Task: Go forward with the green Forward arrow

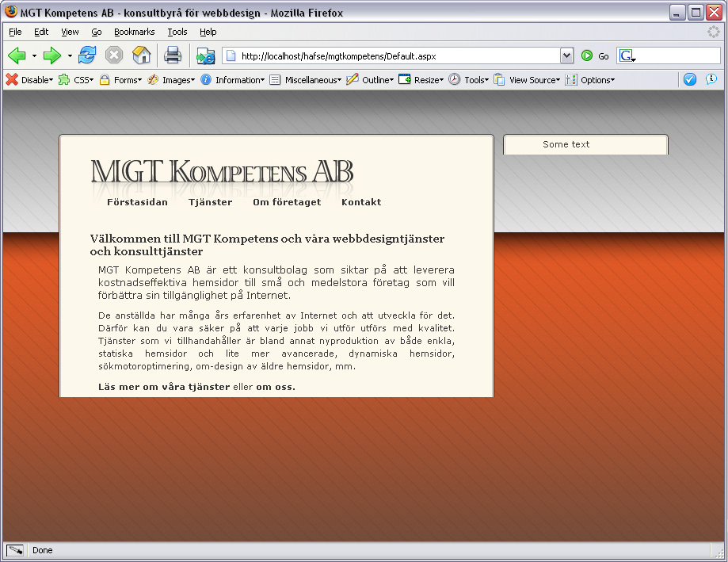Action: point(52,55)
